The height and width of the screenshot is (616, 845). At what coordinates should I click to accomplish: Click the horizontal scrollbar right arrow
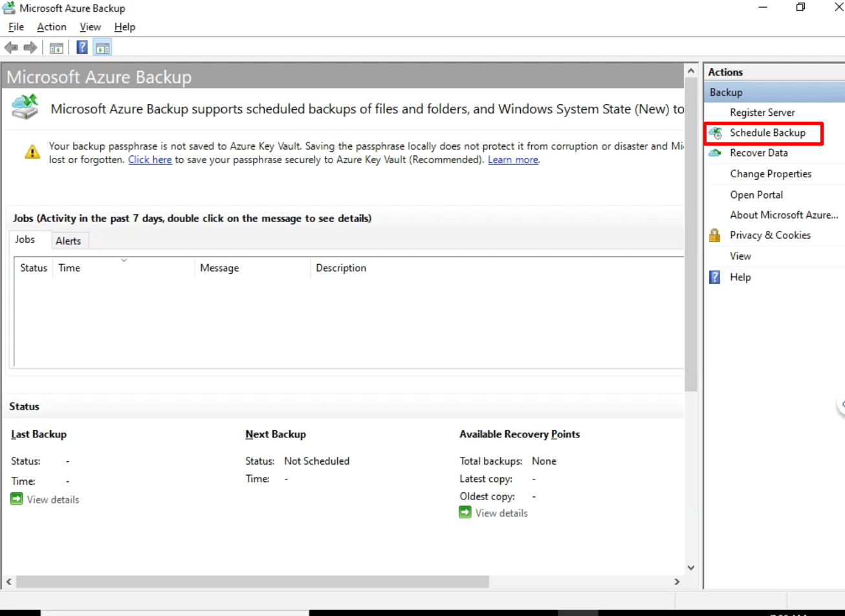677,582
